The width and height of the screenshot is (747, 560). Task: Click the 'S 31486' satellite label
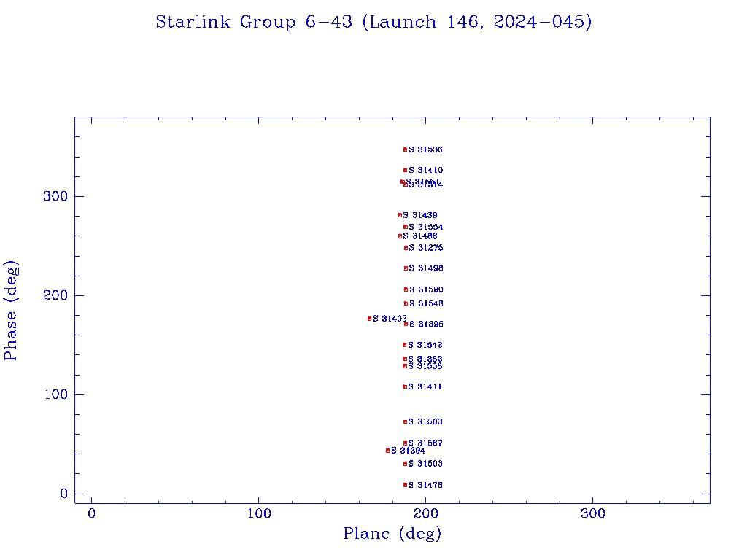pos(419,236)
